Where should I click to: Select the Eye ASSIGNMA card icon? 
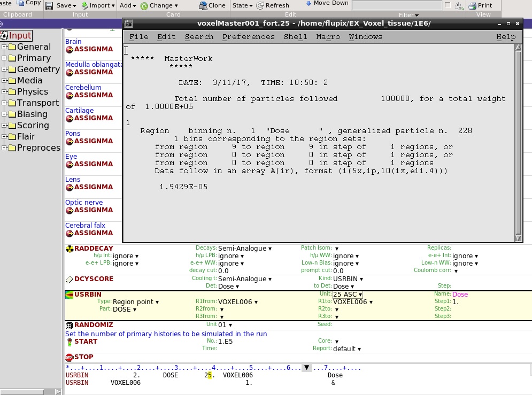tap(70, 165)
